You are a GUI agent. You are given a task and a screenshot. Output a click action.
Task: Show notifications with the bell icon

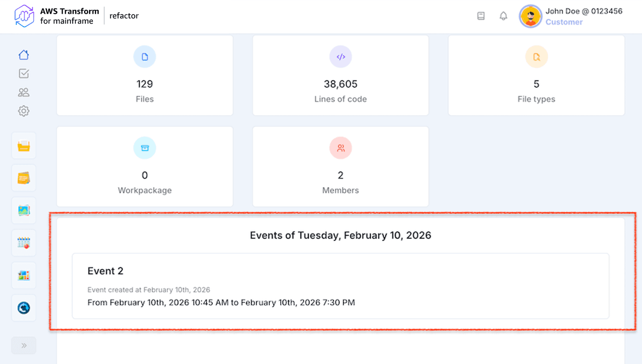[503, 16]
